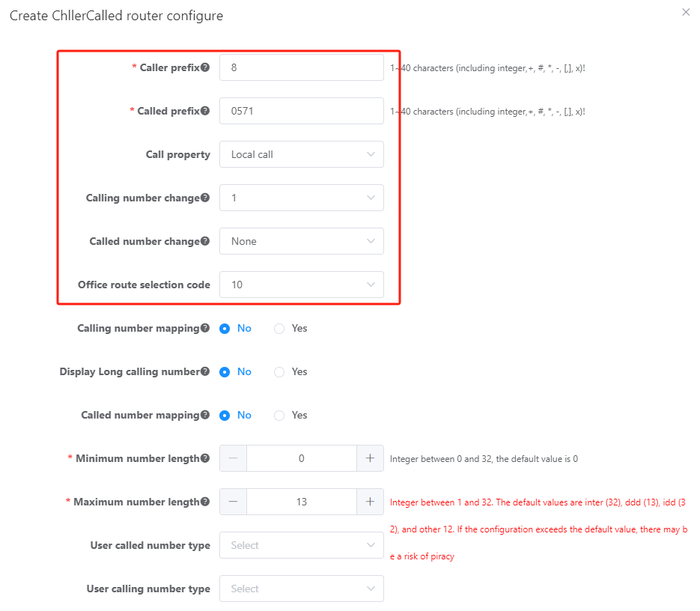This screenshot has width=700, height=611.
Task: Open the Called number change dropdown
Action: click(x=302, y=241)
